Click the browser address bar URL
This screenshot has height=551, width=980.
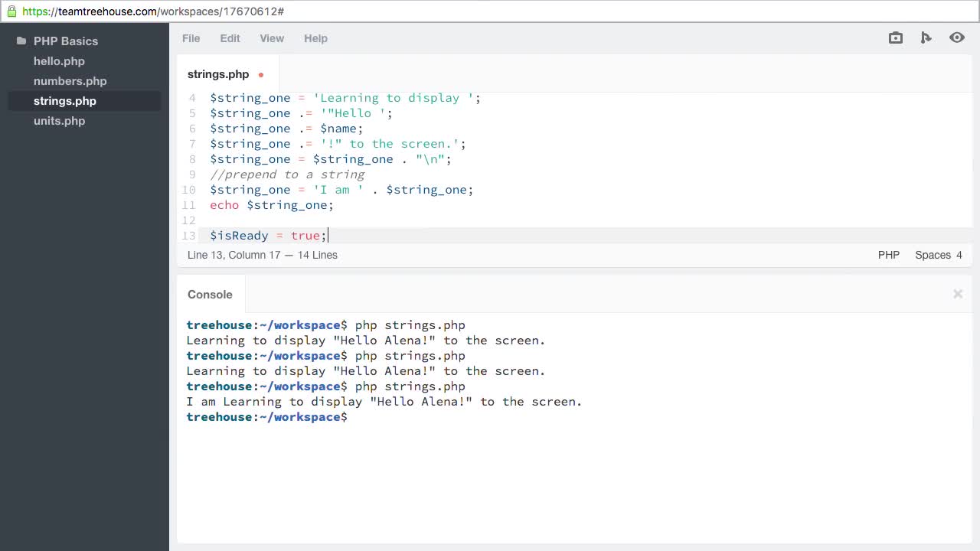(153, 11)
